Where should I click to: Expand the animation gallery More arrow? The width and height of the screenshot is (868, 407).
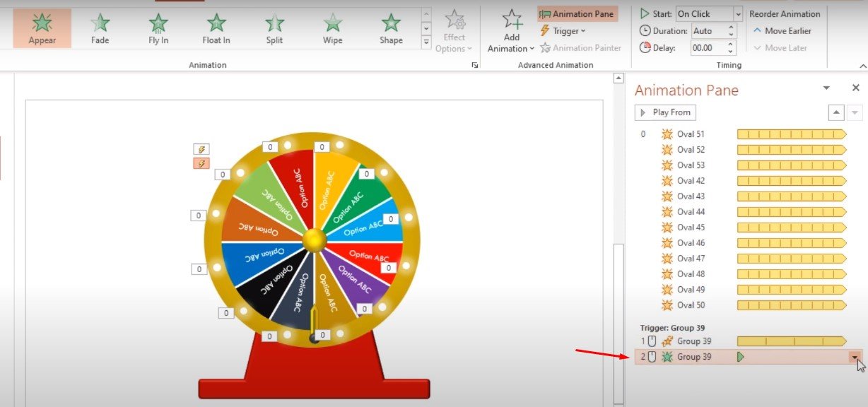coord(426,42)
